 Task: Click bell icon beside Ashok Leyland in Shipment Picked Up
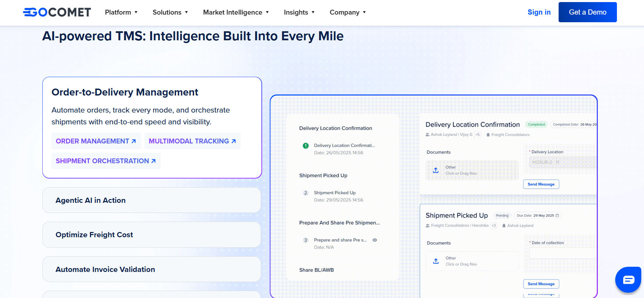[504, 226]
